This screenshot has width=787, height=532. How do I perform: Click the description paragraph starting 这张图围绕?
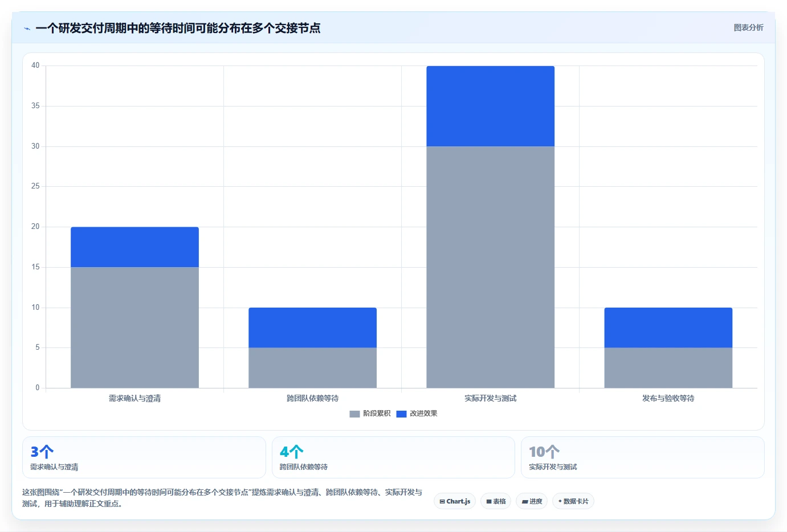pos(222,498)
